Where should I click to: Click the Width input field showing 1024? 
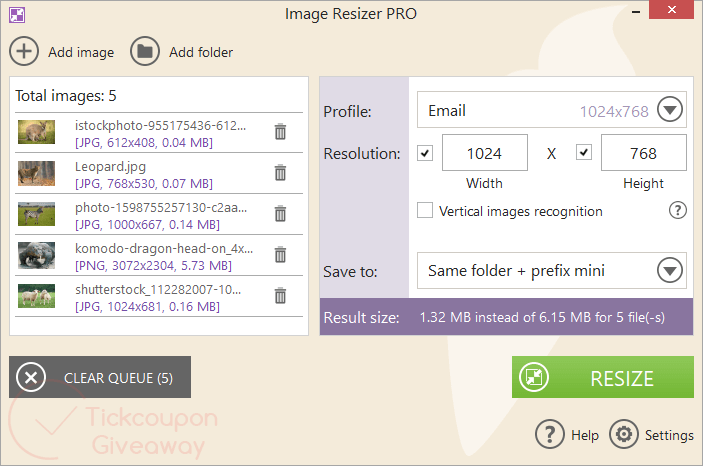click(485, 152)
